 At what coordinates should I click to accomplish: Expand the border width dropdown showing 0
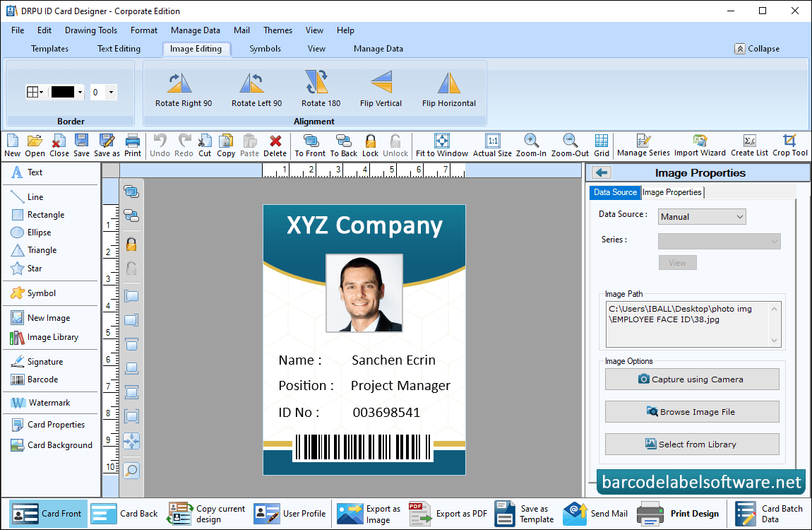pos(111,92)
